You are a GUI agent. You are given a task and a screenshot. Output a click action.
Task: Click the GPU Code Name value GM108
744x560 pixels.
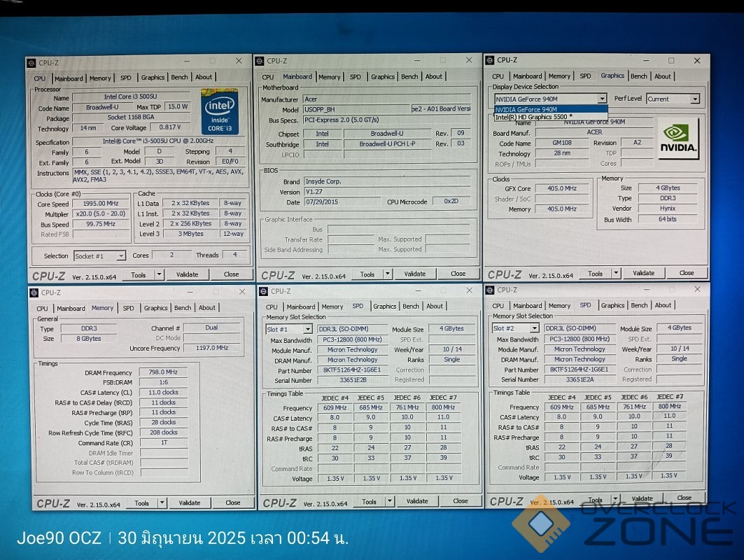562,142
